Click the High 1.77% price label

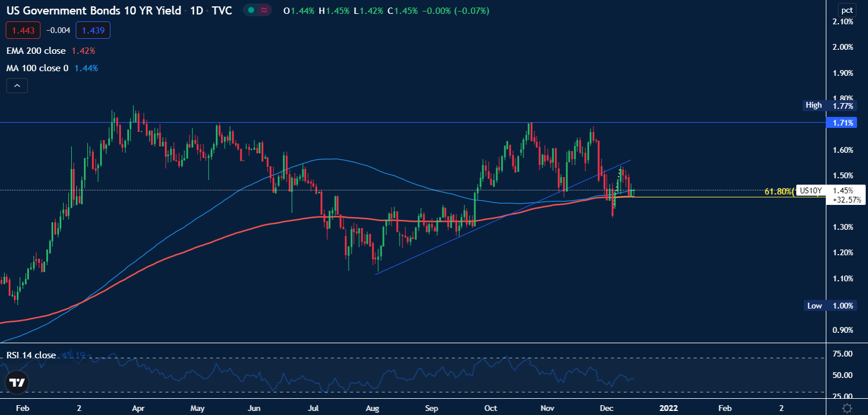pyautogui.click(x=830, y=105)
